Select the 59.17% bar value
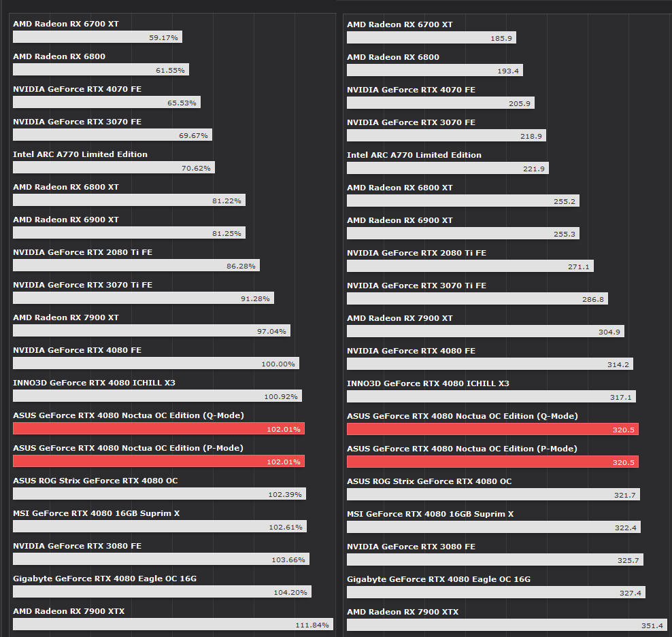The width and height of the screenshot is (672, 637). click(163, 37)
